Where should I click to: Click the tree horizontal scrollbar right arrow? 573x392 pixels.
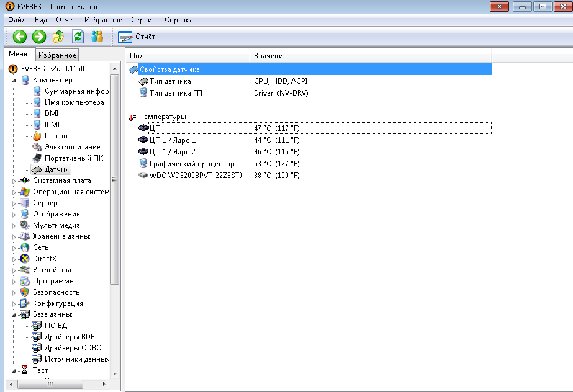[104, 384]
